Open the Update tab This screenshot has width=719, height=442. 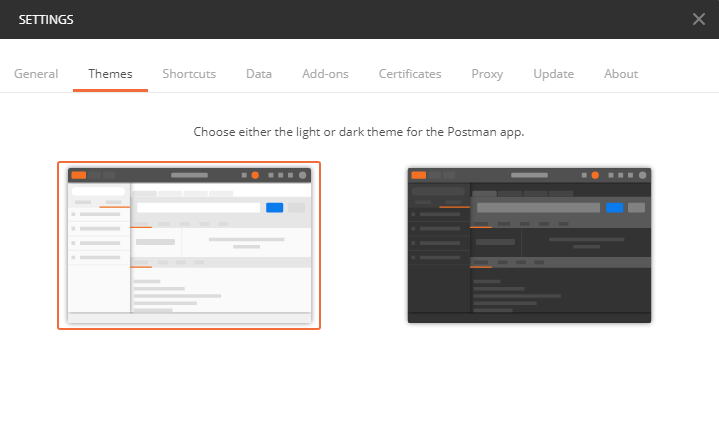click(553, 74)
